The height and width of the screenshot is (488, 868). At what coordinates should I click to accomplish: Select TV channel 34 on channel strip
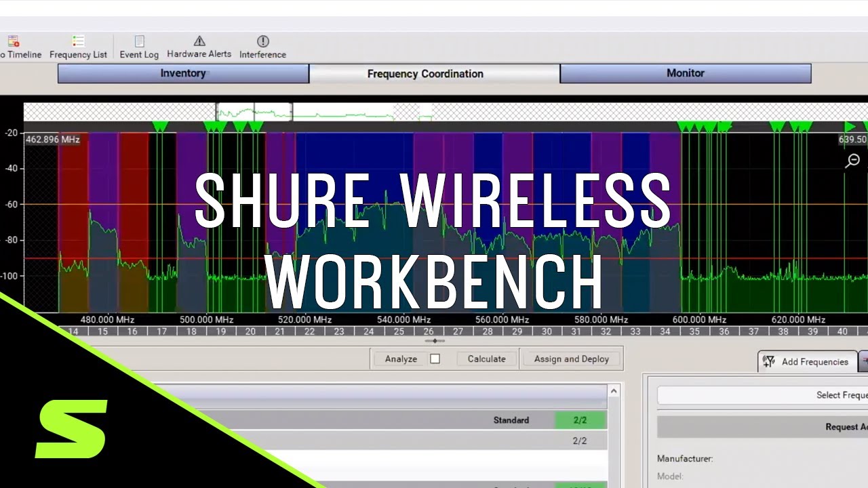coord(665,331)
